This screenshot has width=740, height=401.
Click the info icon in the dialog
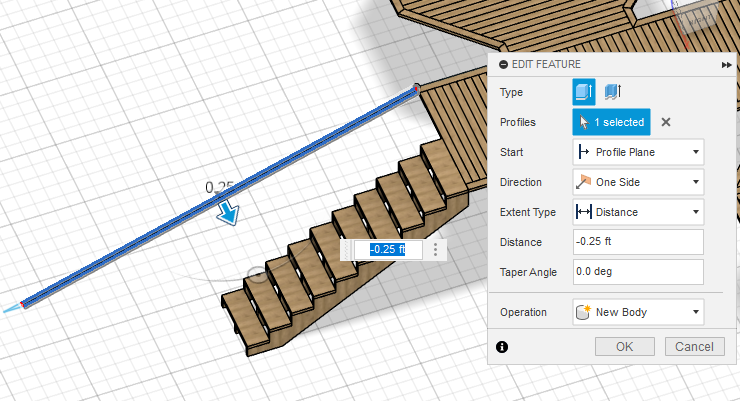click(502, 347)
